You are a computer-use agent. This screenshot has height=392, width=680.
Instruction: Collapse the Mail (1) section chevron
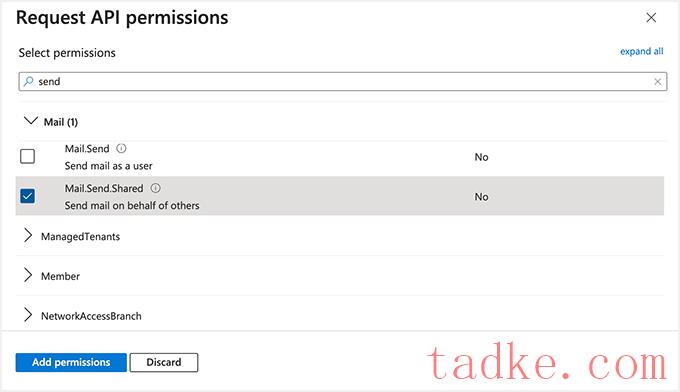(x=31, y=121)
